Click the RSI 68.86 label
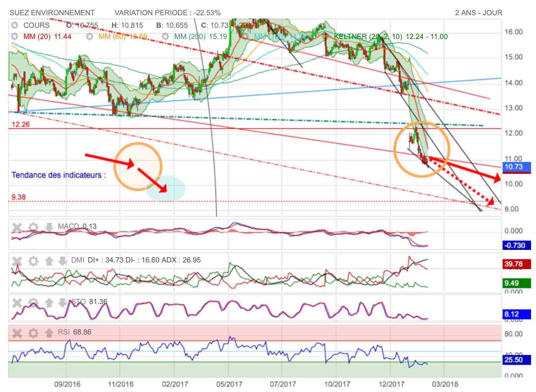Screen dimensions: 536x392 74,332
